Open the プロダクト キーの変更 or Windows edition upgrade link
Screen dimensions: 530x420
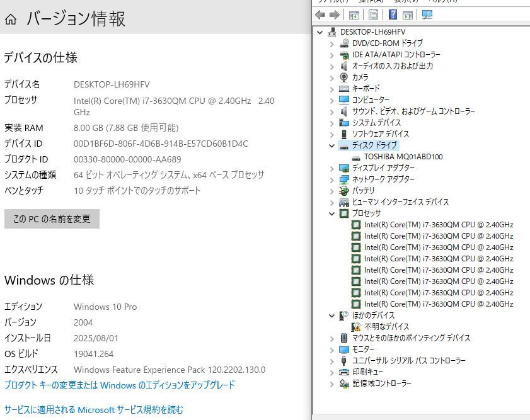tap(120, 385)
